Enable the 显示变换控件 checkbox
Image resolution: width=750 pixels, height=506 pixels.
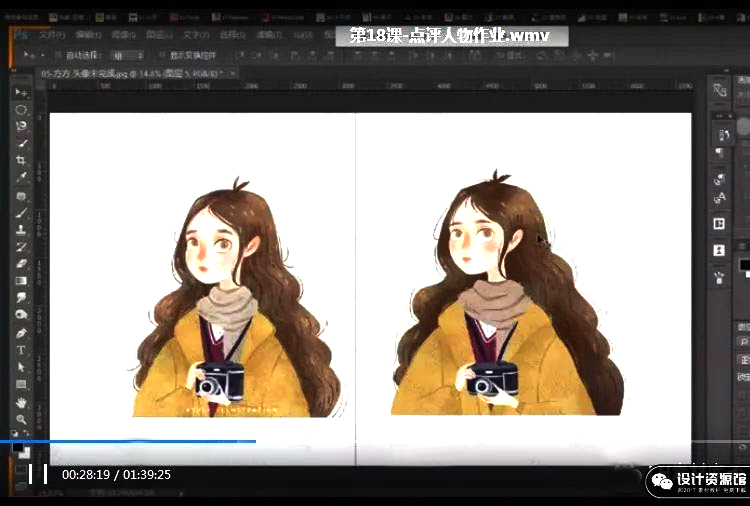(162, 55)
